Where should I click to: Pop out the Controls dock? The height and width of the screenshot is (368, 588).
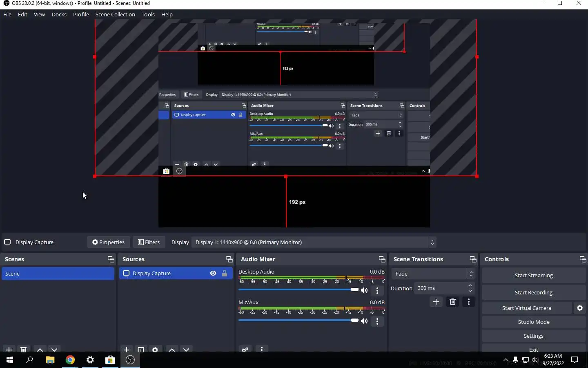pyautogui.click(x=583, y=259)
